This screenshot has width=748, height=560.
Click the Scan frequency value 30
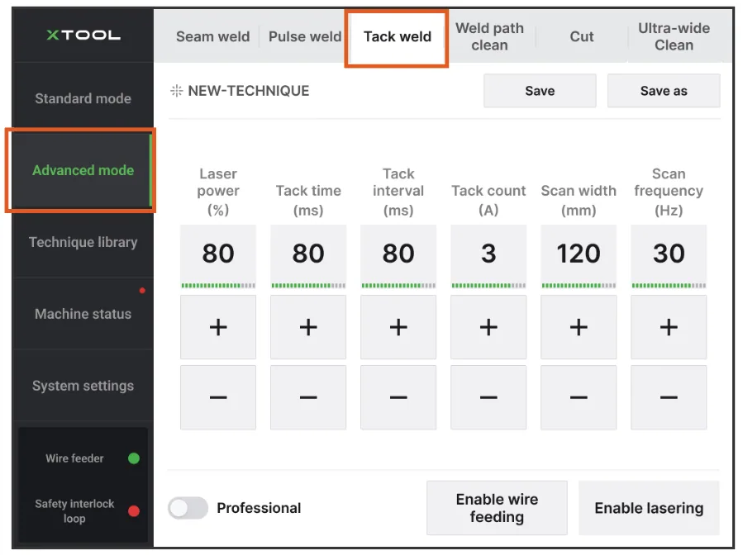pyautogui.click(x=669, y=253)
